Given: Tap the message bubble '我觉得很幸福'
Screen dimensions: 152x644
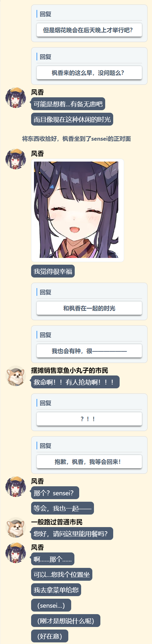Looking at the screenshot, I should coord(53,271).
